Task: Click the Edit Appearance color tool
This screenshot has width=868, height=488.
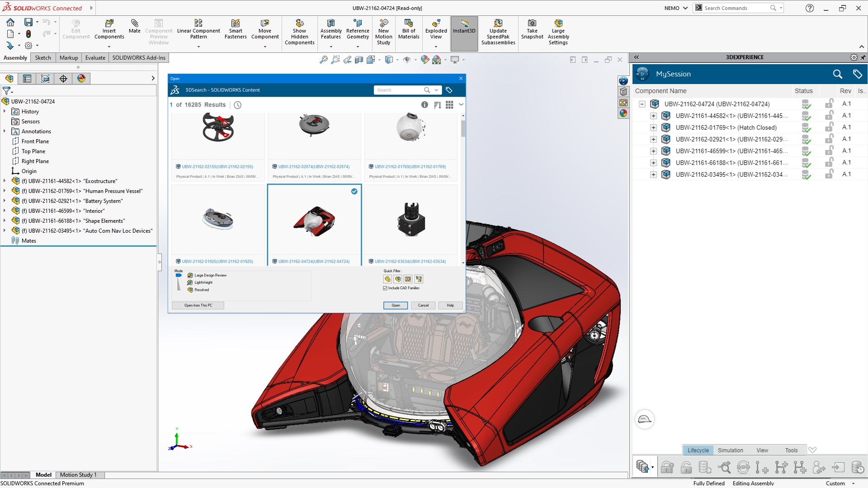Action: point(425,59)
